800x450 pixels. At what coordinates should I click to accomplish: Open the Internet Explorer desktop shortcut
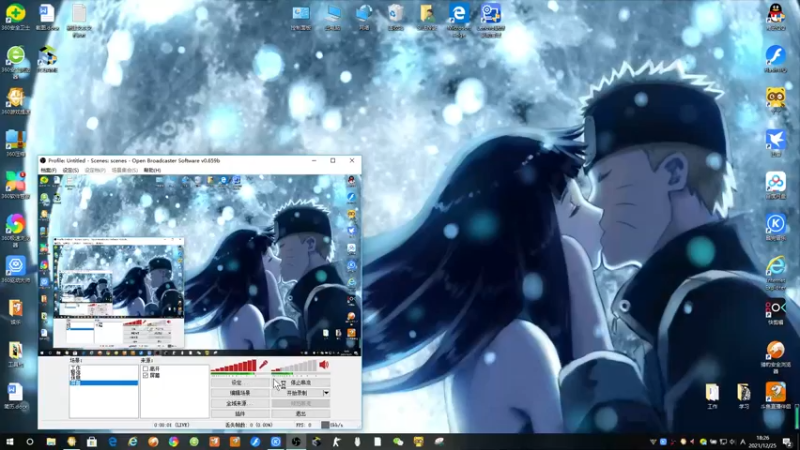click(776, 273)
